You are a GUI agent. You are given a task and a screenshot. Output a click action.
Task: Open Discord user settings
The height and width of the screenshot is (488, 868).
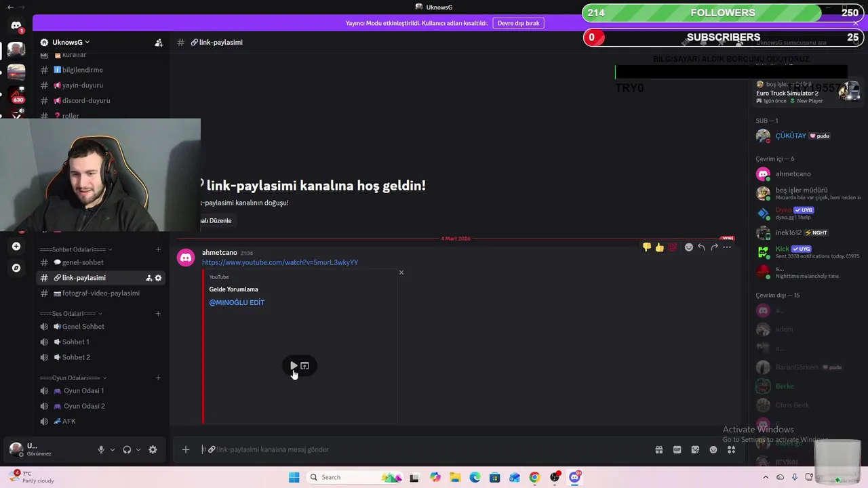153,449
